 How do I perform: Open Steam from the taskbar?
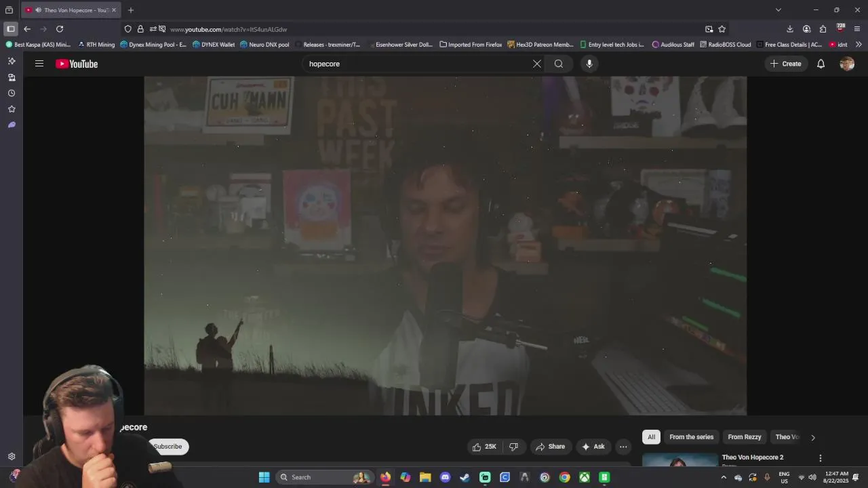point(465,477)
